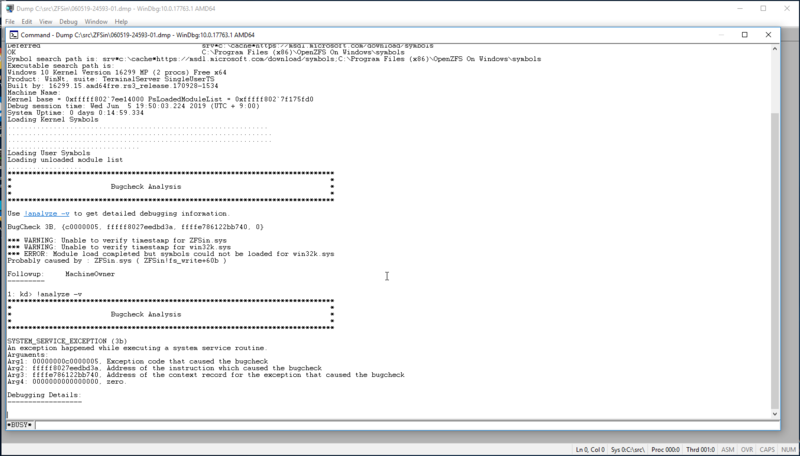Click the scroll down arrow in Command window
Image resolution: width=800 pixels, height=456 pixels.
(x=775, y=414)
